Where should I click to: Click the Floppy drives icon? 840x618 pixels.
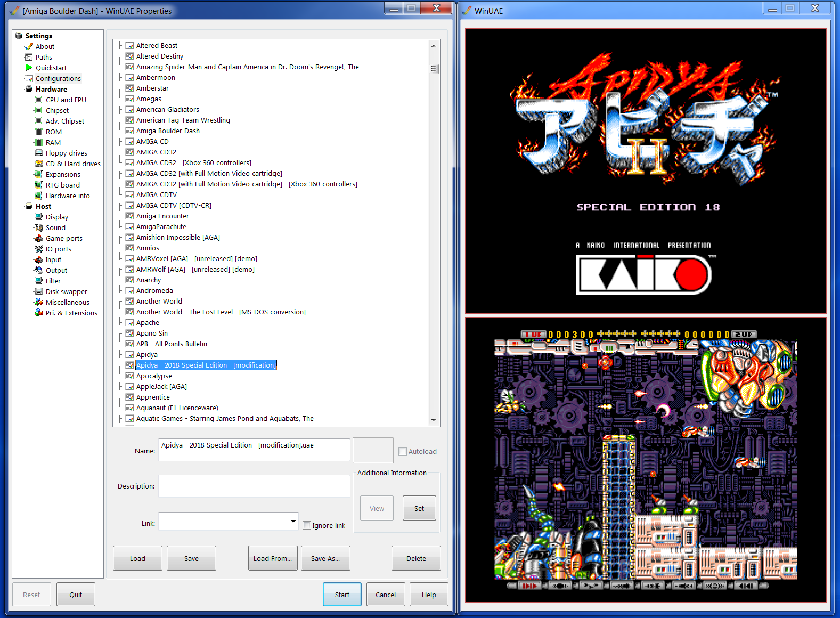(x=39, y=153)
